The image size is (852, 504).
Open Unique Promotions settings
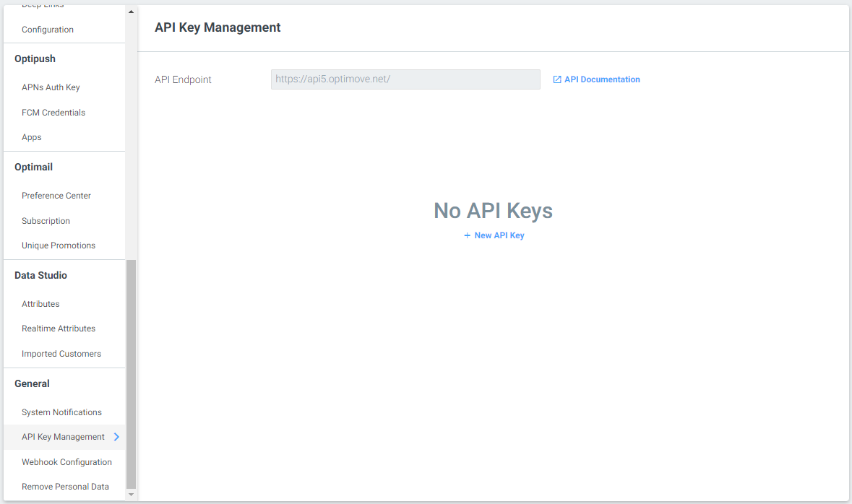[x=58, y=245]
